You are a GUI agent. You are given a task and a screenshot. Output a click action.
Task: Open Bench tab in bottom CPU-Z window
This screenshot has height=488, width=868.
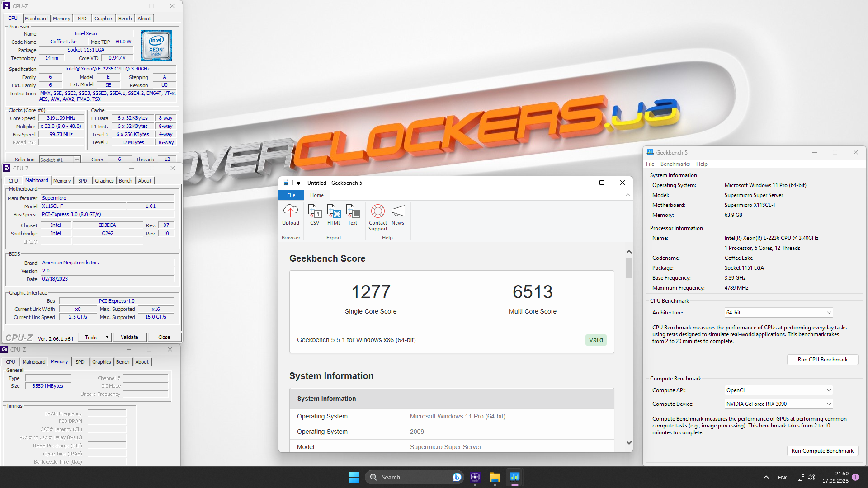pos(123,362)
